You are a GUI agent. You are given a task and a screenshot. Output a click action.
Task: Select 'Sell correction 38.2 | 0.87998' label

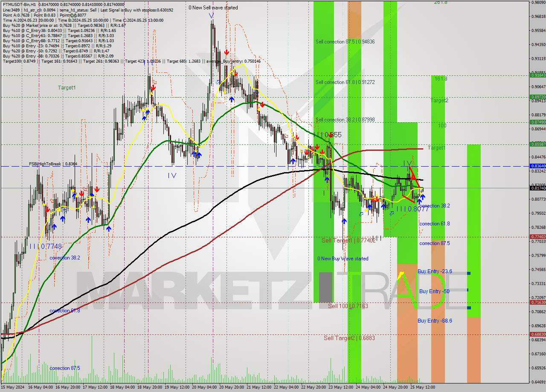pos(345,120)
